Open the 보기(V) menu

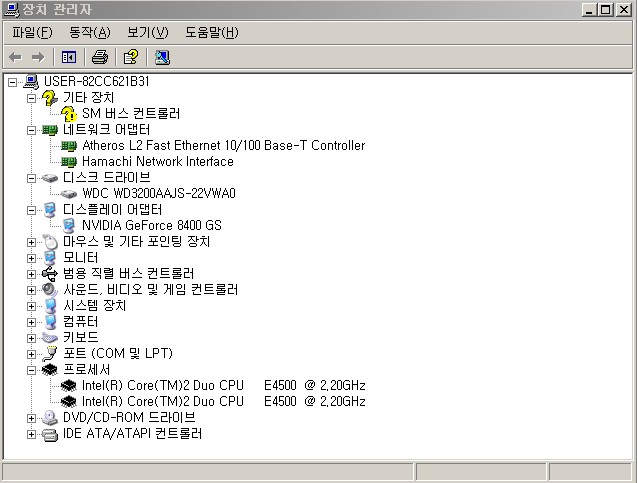point(148,32)
